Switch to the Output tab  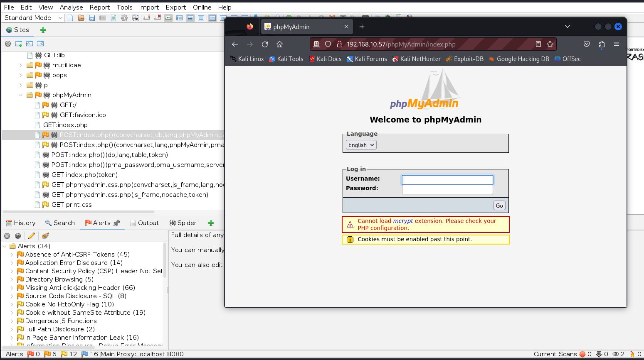point(145,223)
